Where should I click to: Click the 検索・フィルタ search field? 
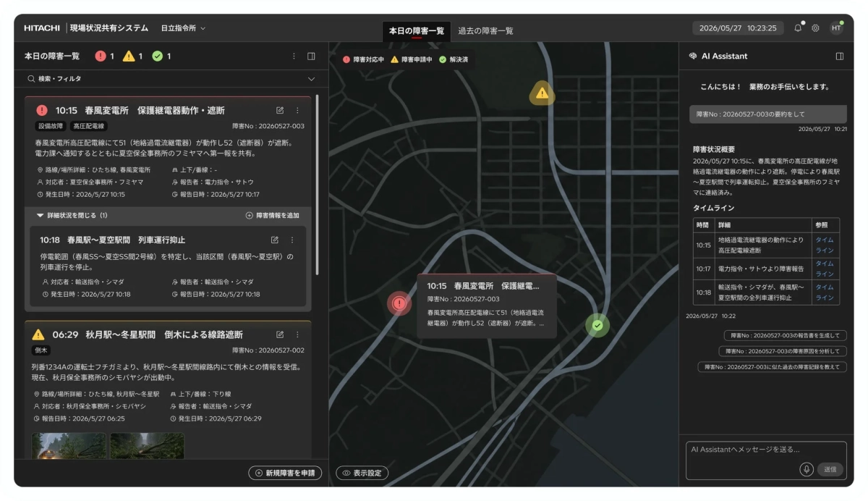click(x=171, y=78)
